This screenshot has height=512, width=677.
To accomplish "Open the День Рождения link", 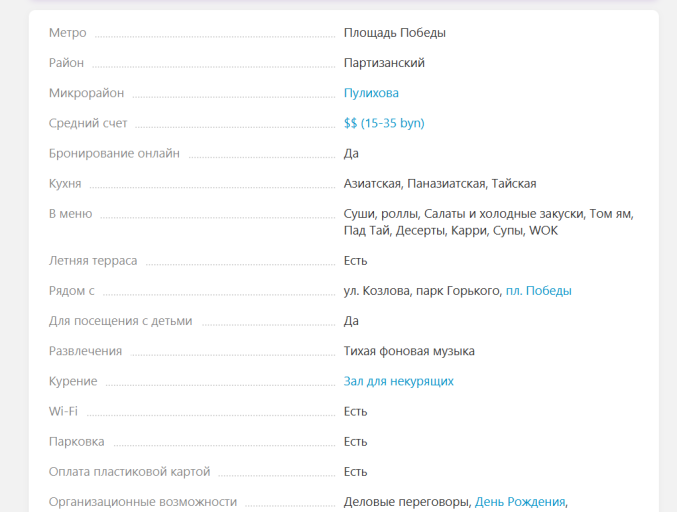I will 520,502.
